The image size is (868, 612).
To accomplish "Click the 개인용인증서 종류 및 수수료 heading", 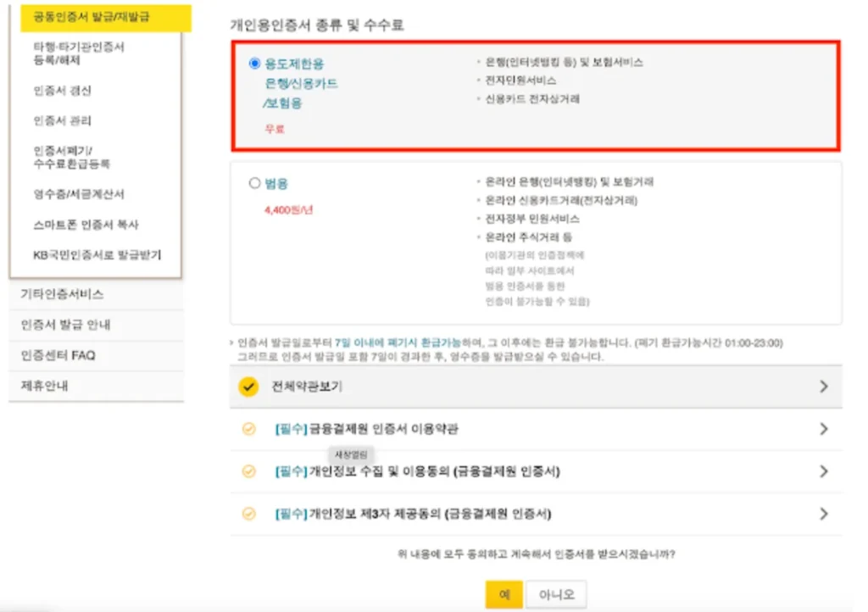I will click(317, 25).
